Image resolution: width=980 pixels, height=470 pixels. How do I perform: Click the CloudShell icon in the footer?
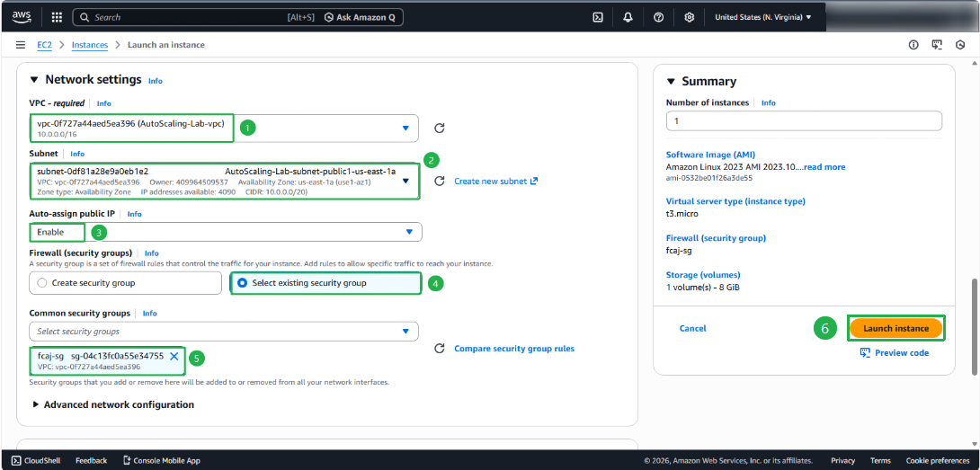coord(15,461)
